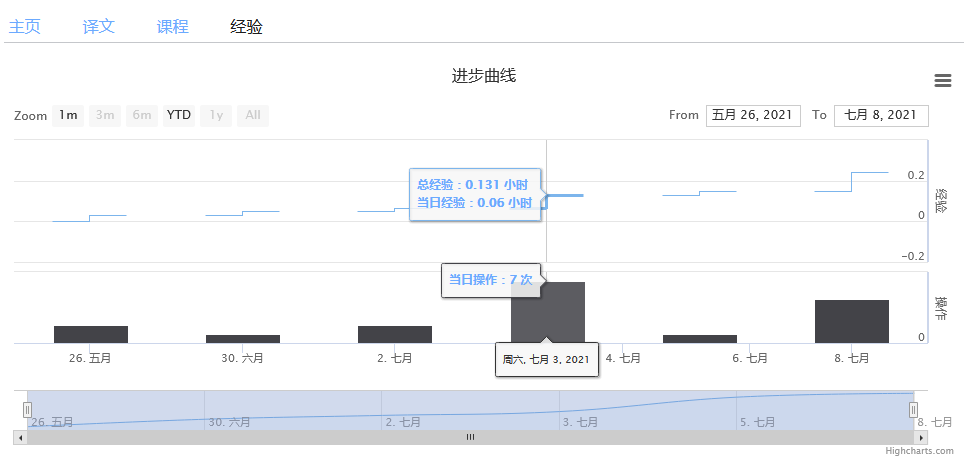Click the 8. 七月 operations bar

[852, 321]
